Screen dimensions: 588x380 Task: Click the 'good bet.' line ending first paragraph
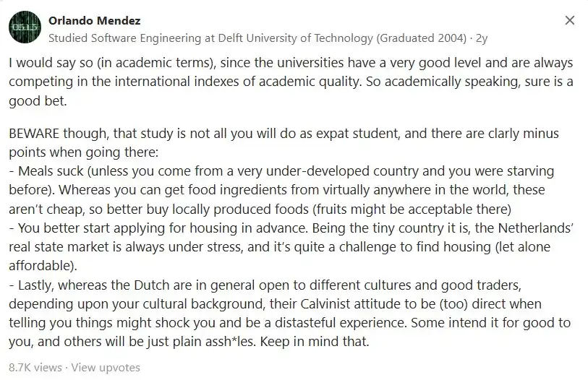click(38, 101)
